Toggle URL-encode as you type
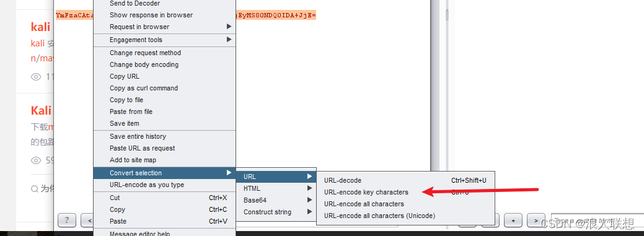Image resolution: width=644 pixels, height=236 pixels. [165, 185]
